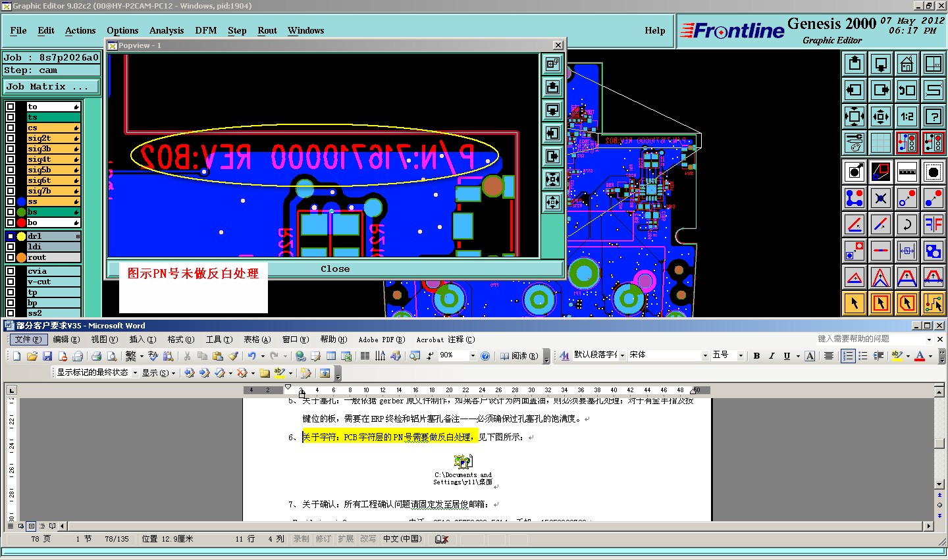Viewport: 948px width, 560px height.
Task: Open the highlight color dropdown arrow
Action: click(x=907, y=356)
